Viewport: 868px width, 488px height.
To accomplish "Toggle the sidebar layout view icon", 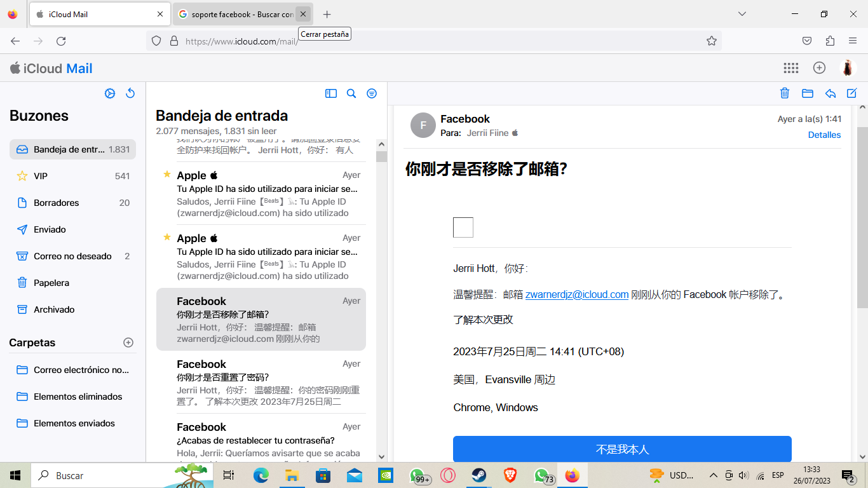I will (x=331, y=93).
